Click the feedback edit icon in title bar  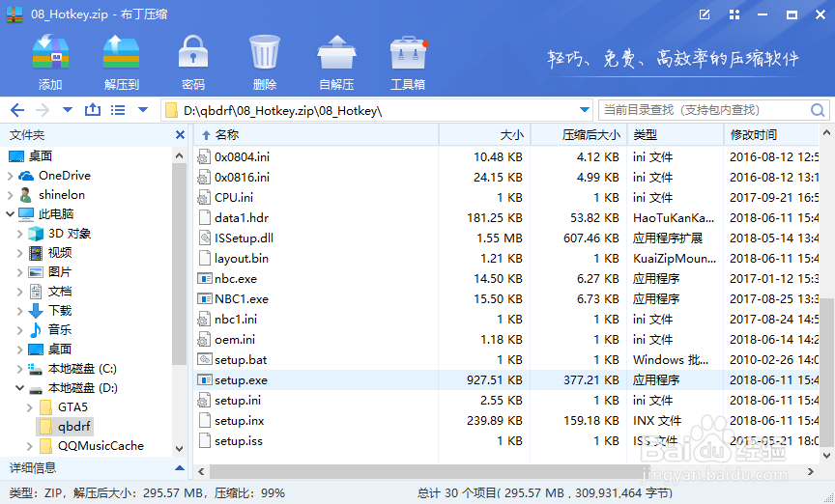(x=705, y=14)
